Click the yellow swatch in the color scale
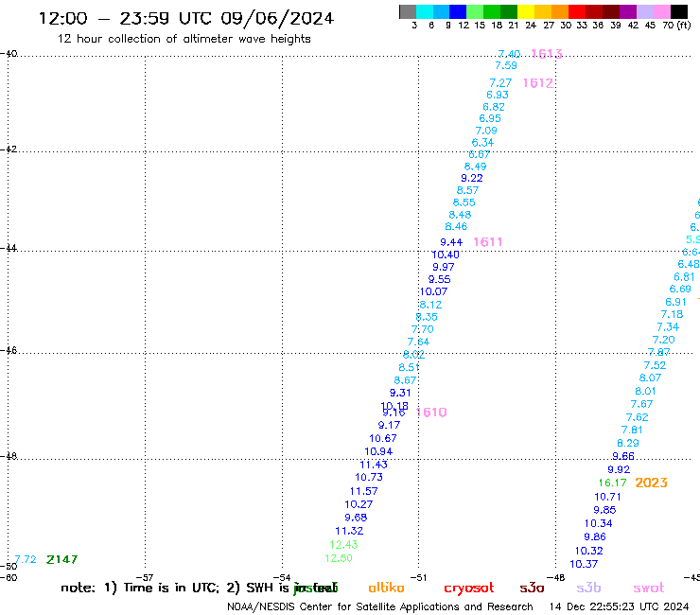Viewport: 700px width, 615px height. point(526,11)
